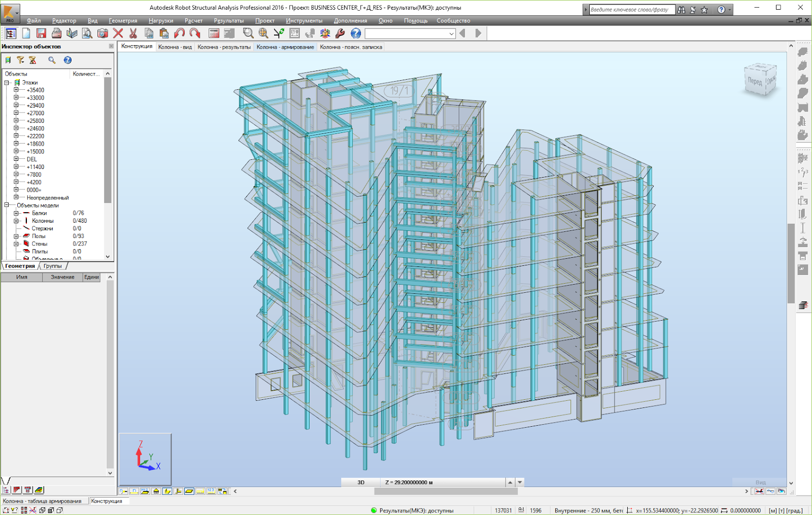The height and width of the screenshot is (515, 812).
Task: Switch to the Колонна - армирование tab
Action: 285,47
